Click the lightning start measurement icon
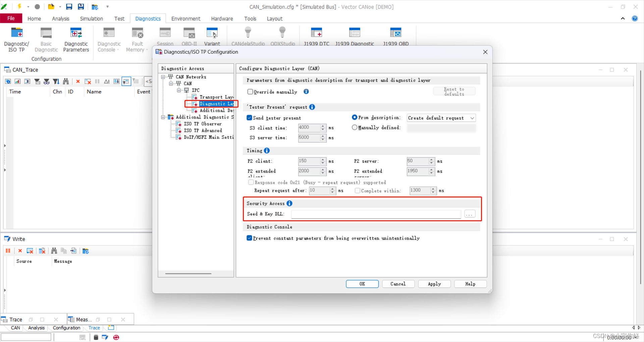This screenshot has height=342, width=644. coord(19,6)
